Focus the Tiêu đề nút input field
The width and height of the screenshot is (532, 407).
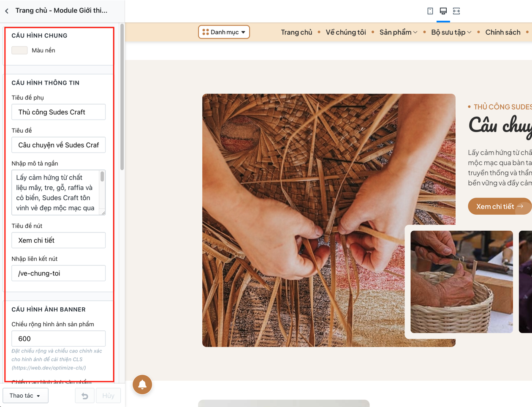58,240
